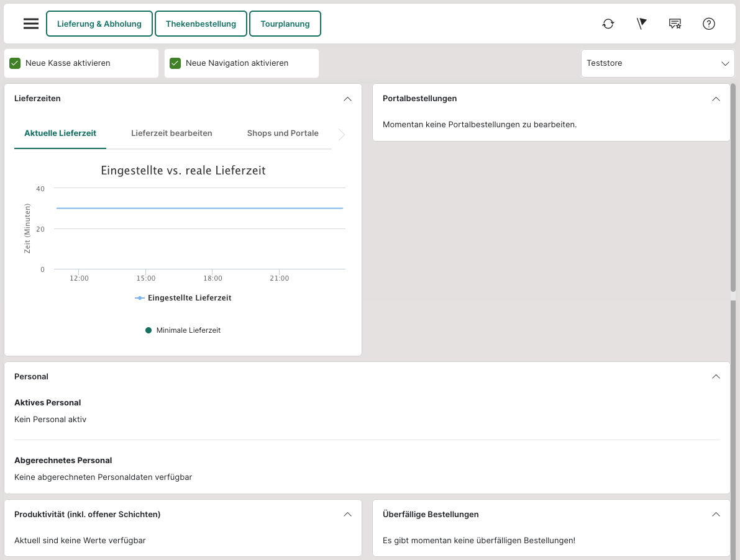The height and width of the screenshot is (560, 740).
Task: Click the flag icon in header
Action: (x=642, y=24)
